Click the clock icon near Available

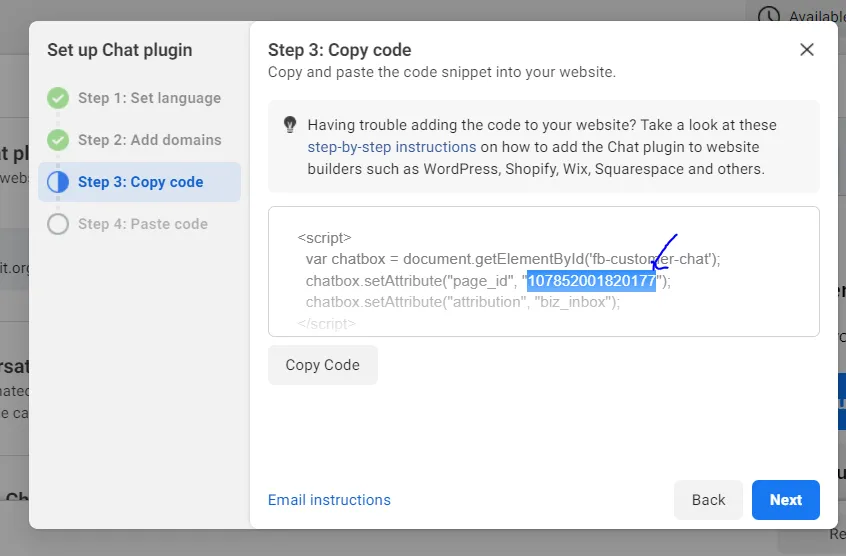[769, 16]
